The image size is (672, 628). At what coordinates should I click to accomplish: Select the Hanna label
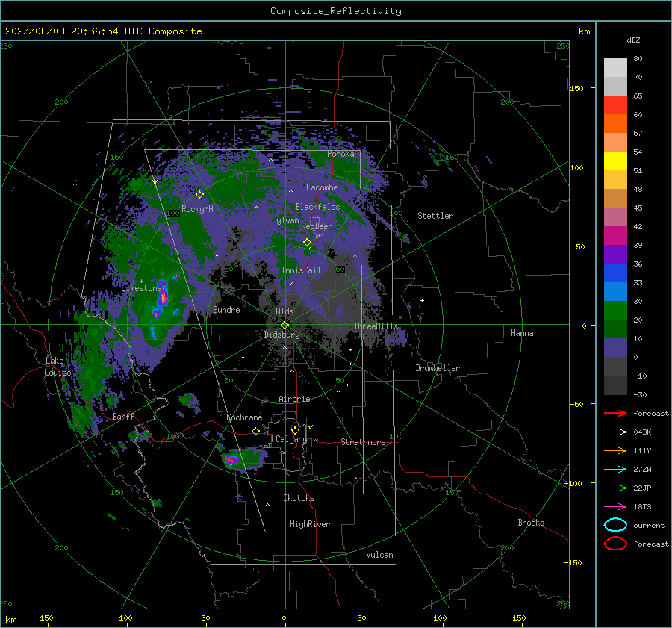[522, 333]
